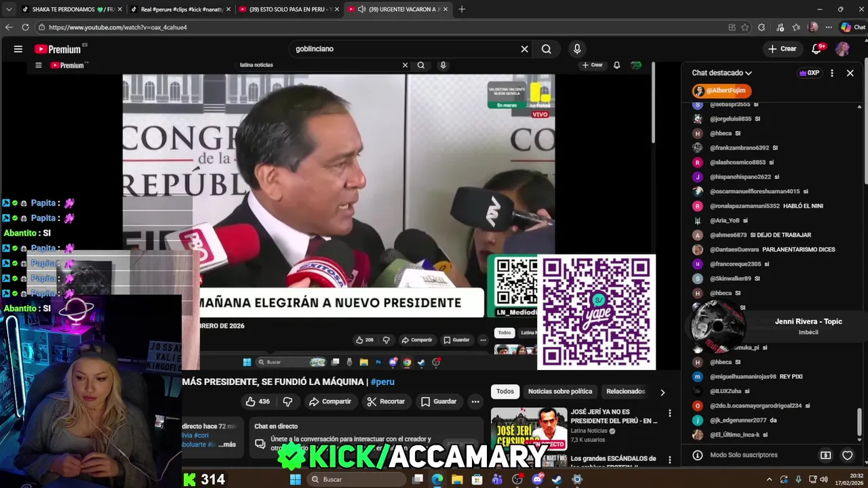Open pinned @AlbertFujim chat chip
This screenshot has width=868, height=488.
[x=721, y=91]
